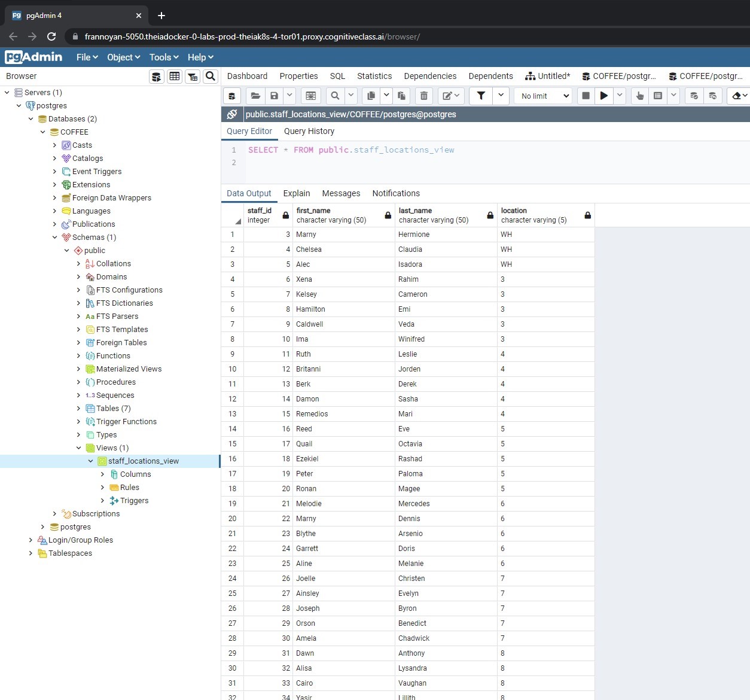Screen dimensions: 750x700
Task: Execute the query with the play button
Action: tap(603, 96)
